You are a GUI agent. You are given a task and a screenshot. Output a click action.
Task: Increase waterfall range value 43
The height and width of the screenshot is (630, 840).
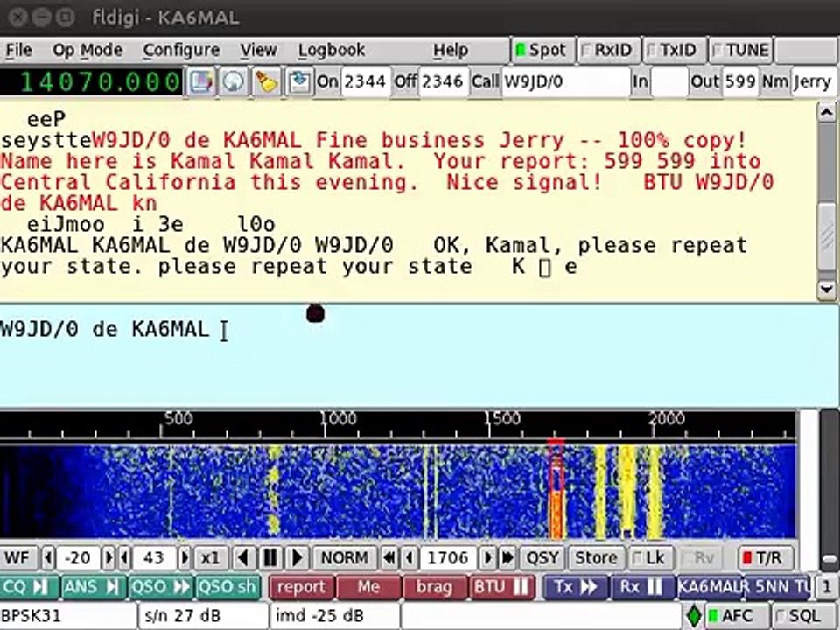click(185, 558)
